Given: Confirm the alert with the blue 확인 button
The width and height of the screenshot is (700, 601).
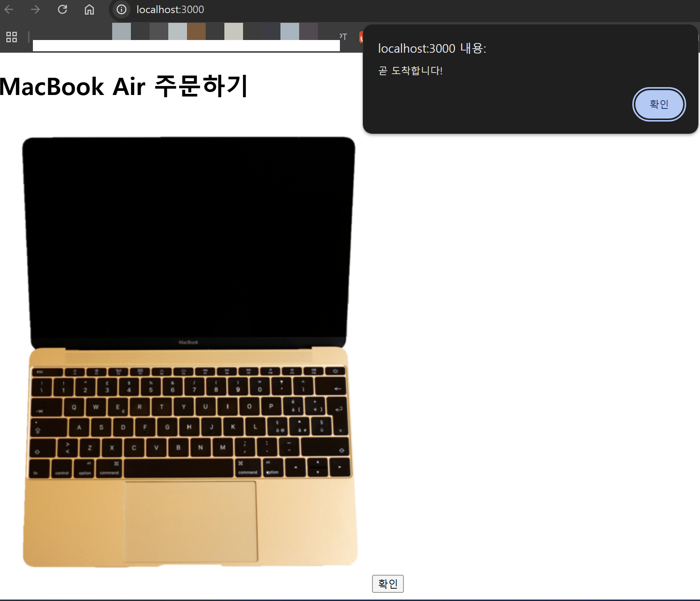Looking at the screenshot, I should click(659, 104).
